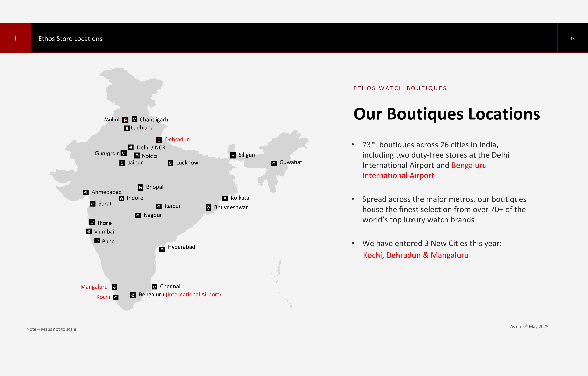This screenshot has height=376, width=588.
Task: Select the Ludhiana store marker icon
Action: coord(127,128)
